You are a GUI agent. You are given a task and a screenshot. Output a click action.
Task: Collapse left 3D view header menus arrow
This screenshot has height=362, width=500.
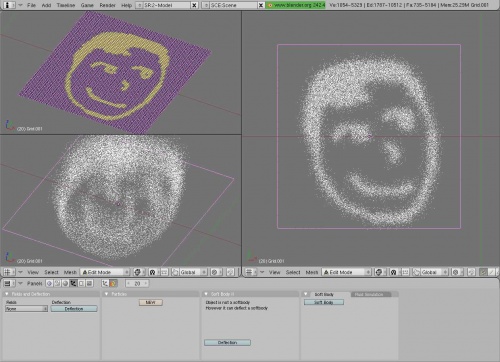pos(20,272)
